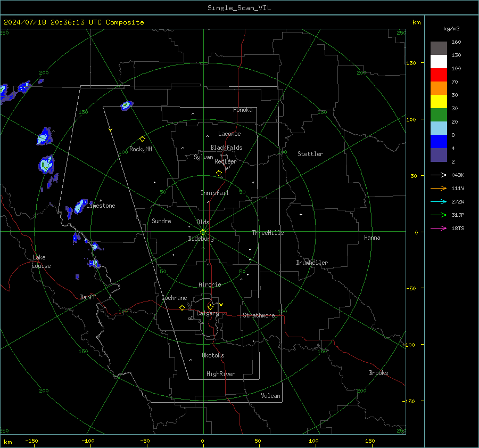Click the HighRiver label on map
The width and height of the screenshot is (479, 448).
221,374
